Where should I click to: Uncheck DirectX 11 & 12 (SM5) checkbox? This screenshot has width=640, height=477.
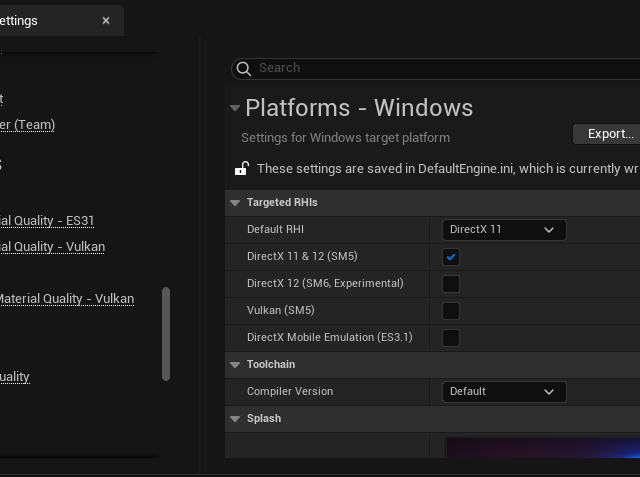pyautogui.click(x=451, y=257)
